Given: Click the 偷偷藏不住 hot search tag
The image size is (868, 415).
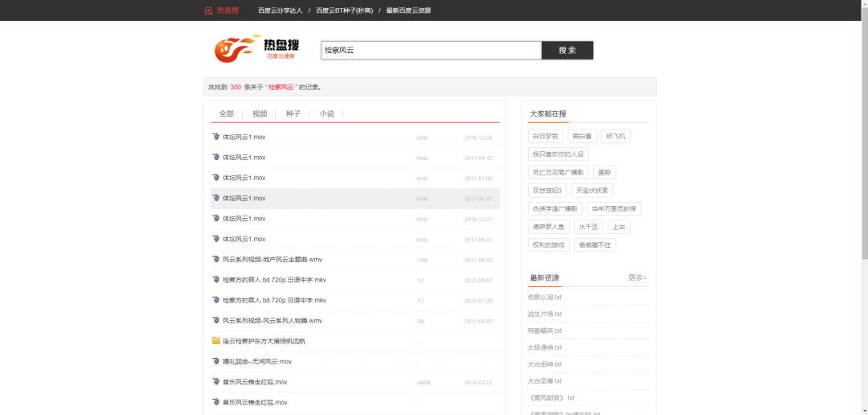Looking at the screenshot, I should click(x=595, y=245).
